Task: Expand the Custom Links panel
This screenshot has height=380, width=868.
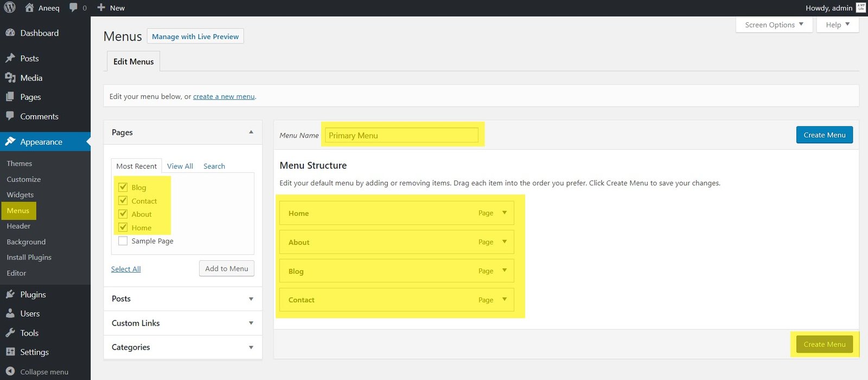Action: 251,323
